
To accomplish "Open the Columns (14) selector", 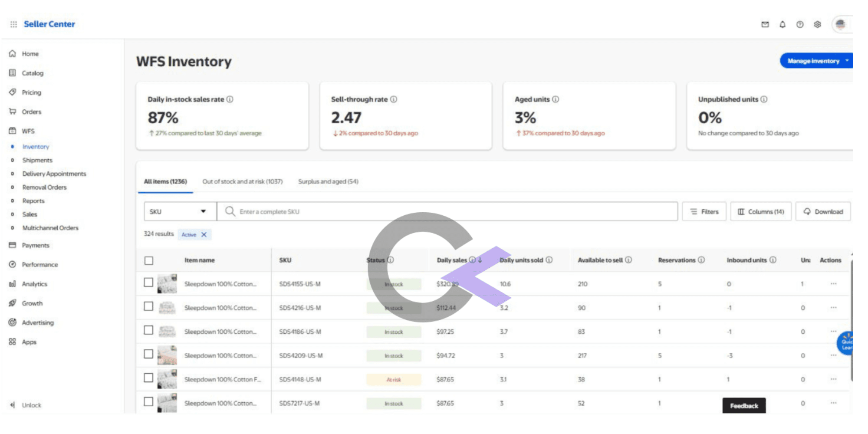I will [x=761, y=211].
